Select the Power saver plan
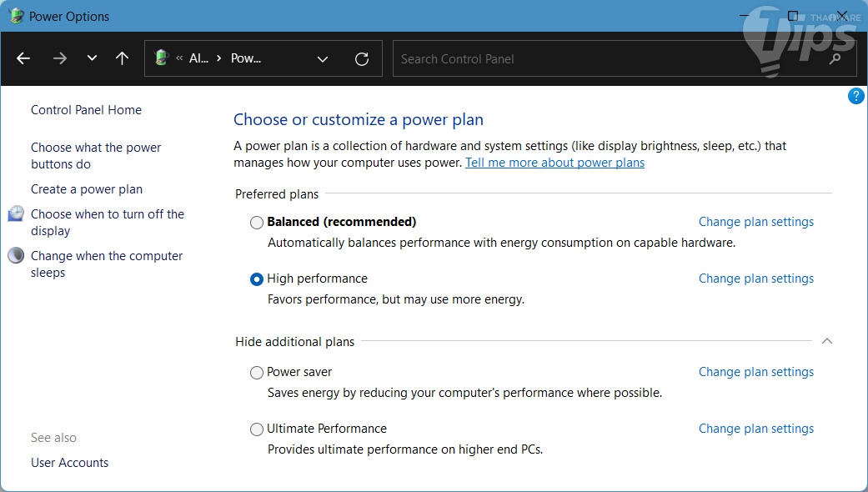868x492 pixels. tap(257, 373)
